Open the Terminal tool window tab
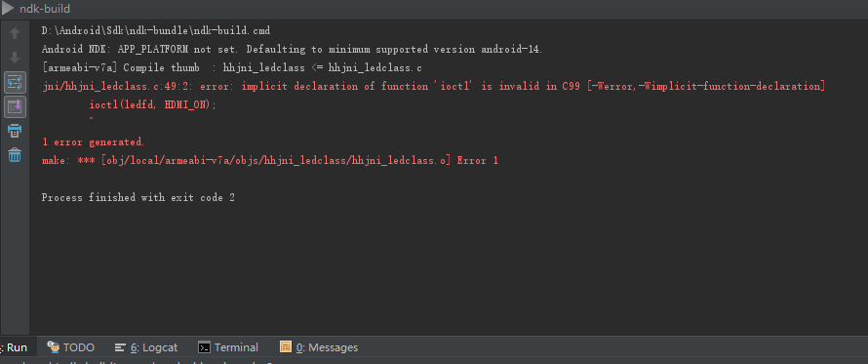Image resolution: width=868 pixels, height=364 pixels. point(228,347)
